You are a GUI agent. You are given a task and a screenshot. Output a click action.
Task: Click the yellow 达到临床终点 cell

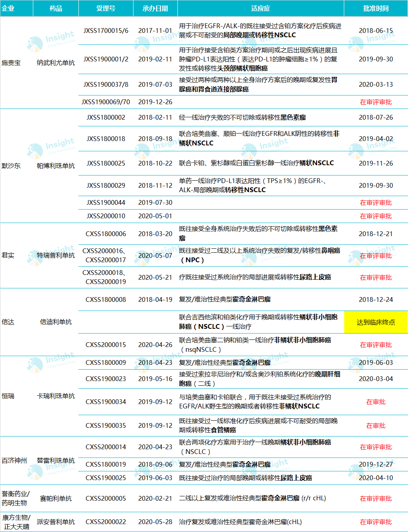376,322
